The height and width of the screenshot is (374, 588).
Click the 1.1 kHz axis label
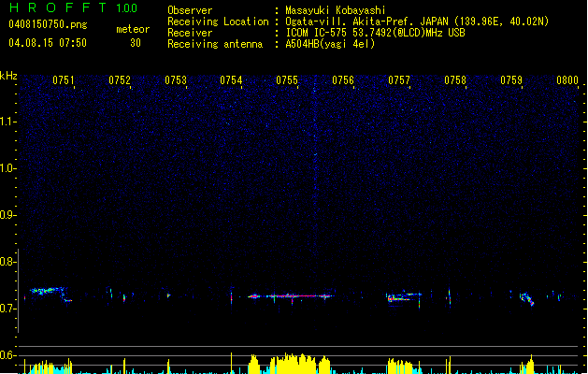tap(7, 122)
